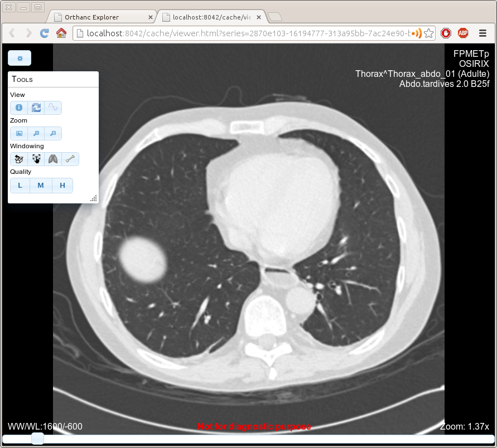This screenshot has height=448, width=497.
Task: Open the red stop-hand extension
Action: (446, 33)
